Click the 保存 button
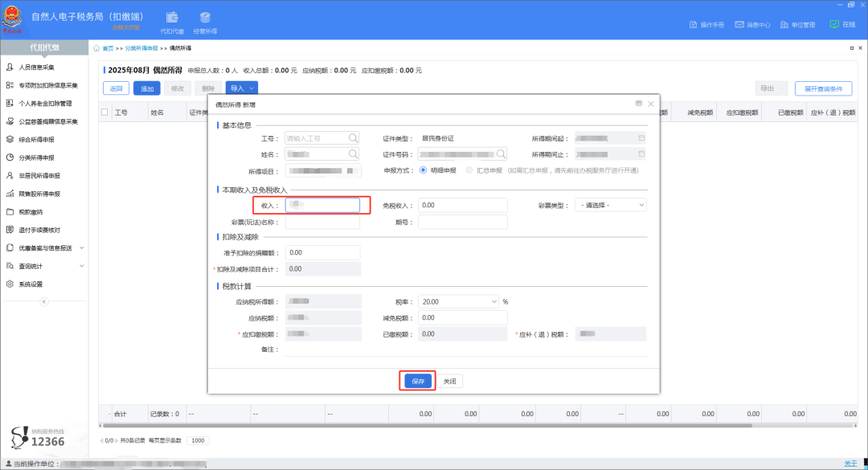The width and height of the screenshot is (868, 470). 418,382
